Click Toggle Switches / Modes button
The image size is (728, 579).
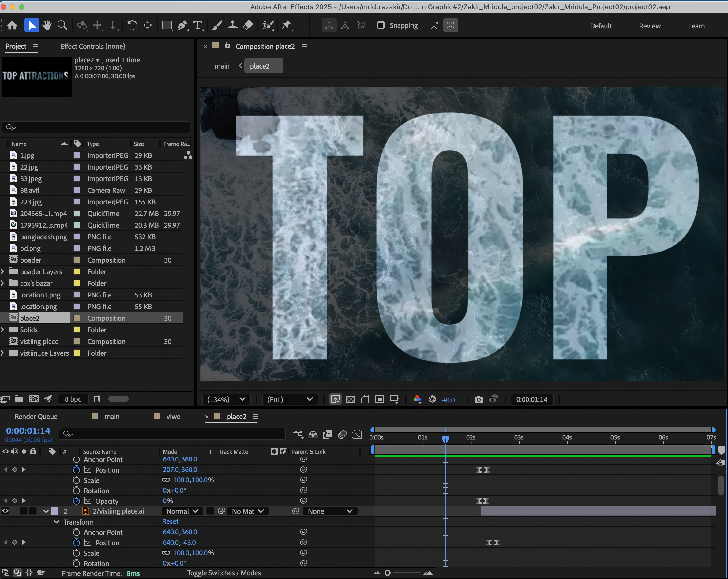(x=223, y=573)
